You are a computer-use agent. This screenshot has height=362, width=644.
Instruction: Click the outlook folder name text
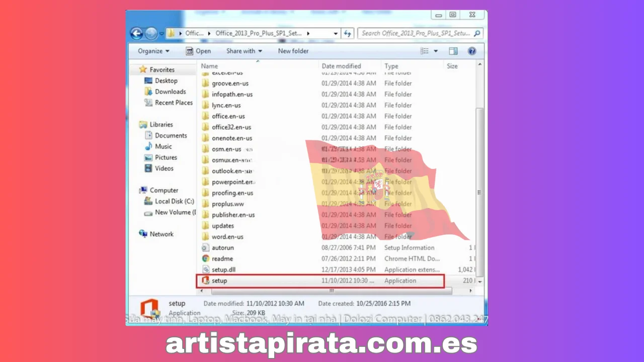[x=231, y=171]
